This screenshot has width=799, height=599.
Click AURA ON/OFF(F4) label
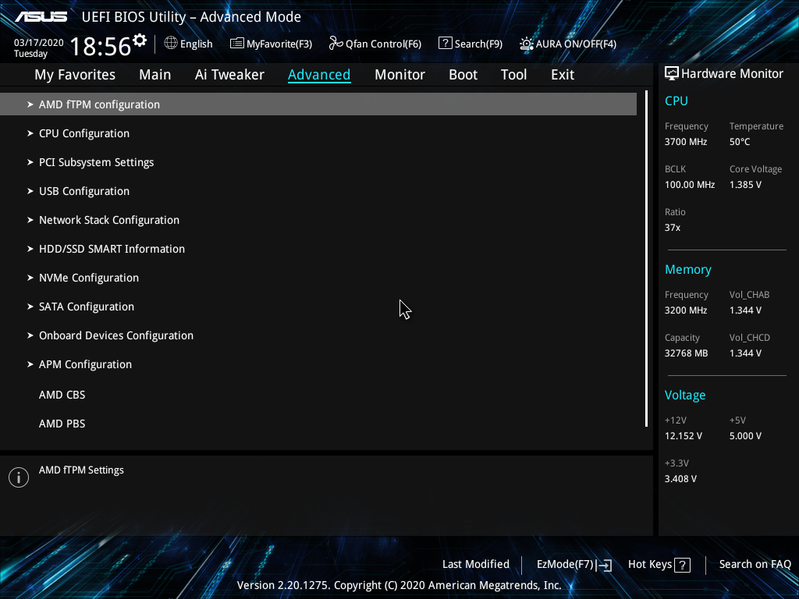click(x=576, y=44)
